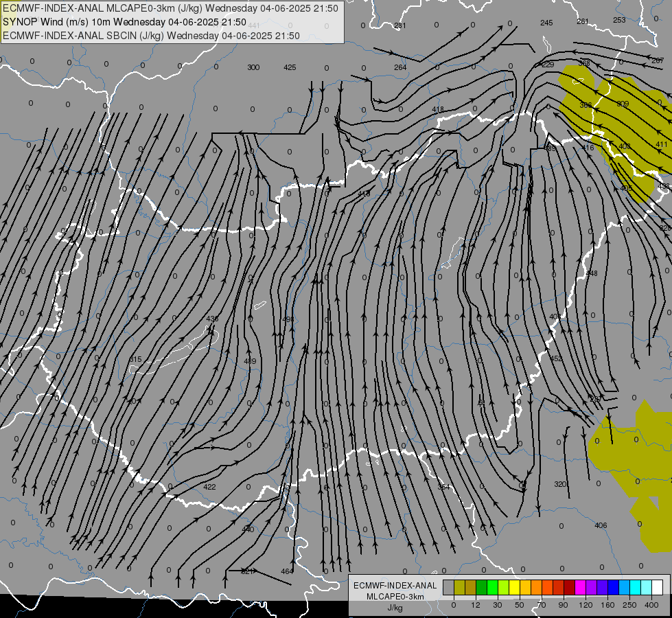Click legend scale value 120
This screenshot has width=672, height=618.
[585, 605]
